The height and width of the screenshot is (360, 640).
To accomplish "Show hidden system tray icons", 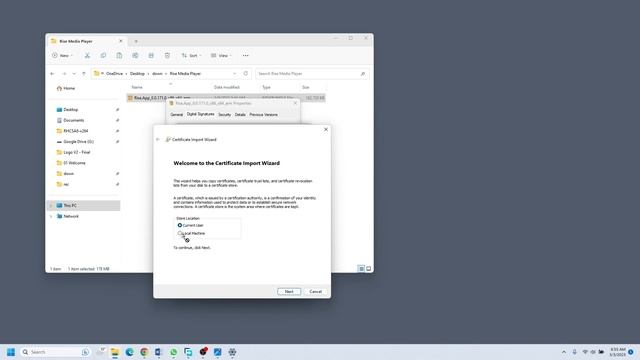I will point(564,352).
